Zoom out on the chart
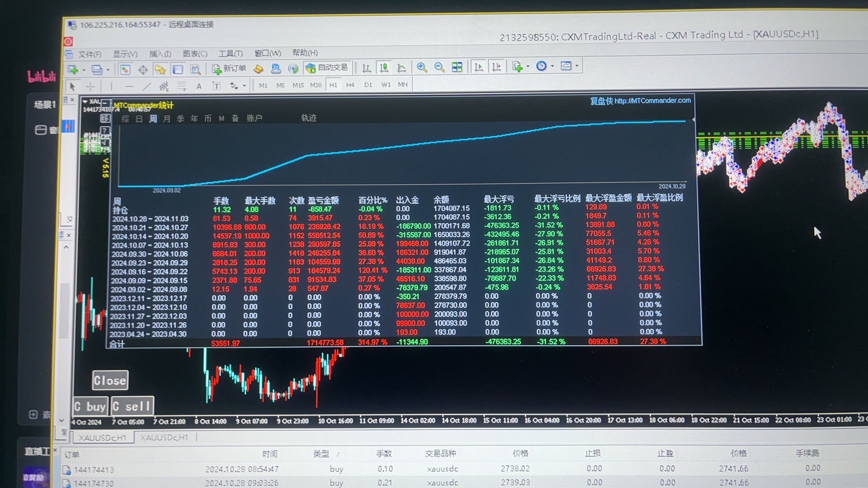868x488 pixels. [x=439, y=67]
